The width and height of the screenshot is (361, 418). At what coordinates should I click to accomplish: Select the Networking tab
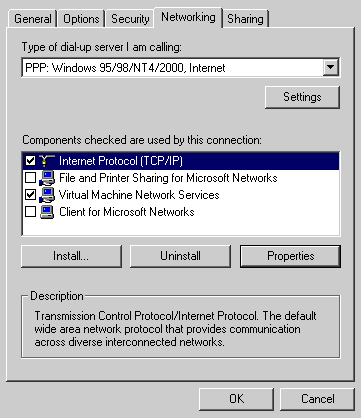[188, 17]
